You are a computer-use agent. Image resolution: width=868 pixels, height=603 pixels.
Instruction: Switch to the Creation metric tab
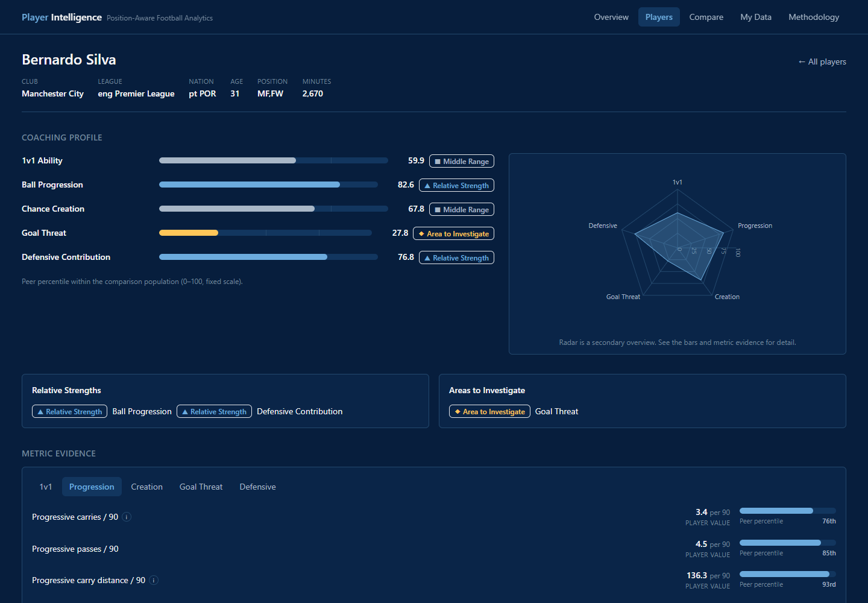[147, 487]
